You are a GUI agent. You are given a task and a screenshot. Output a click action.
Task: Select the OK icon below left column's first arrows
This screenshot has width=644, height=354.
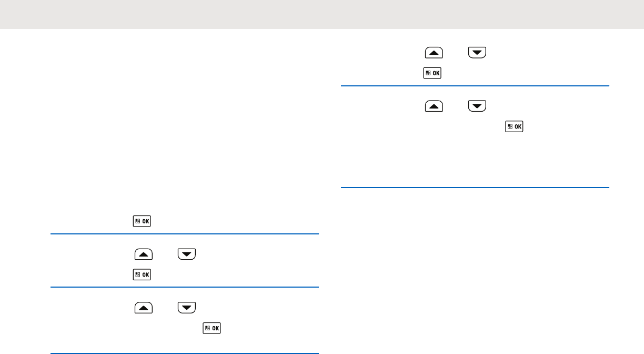click(x=142, y=274)
